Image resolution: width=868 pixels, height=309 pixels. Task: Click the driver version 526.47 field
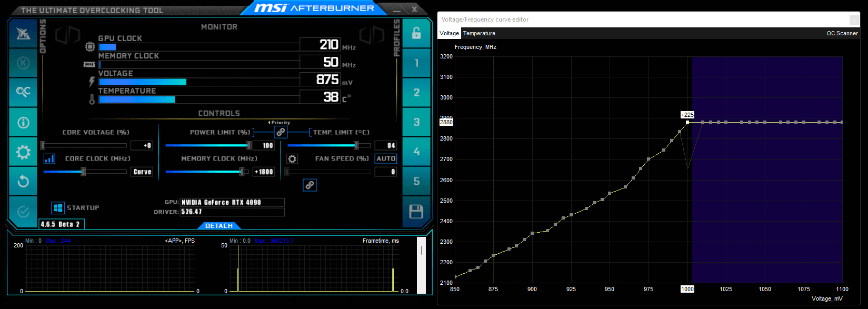[232, 212]
